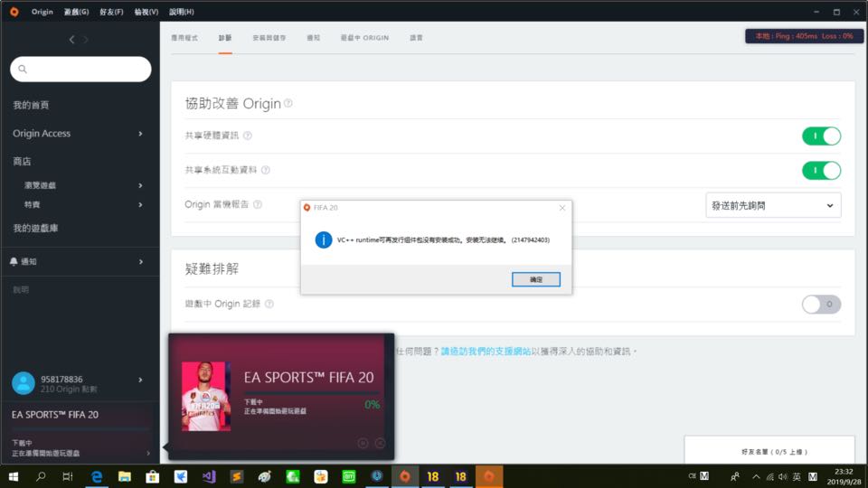Open Sublime Text from the taskbar
868x488 pixels.
pyautogui.click(x=237, y=476)
